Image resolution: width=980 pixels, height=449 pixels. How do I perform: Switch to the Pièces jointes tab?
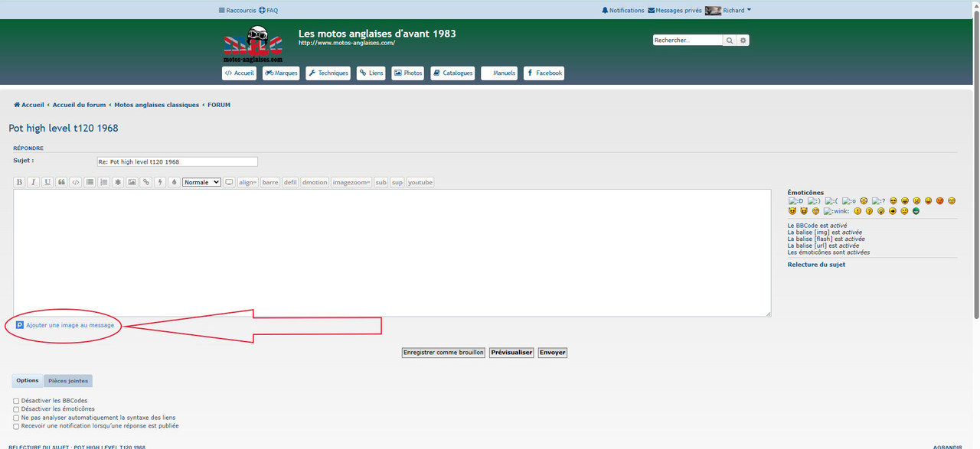(x=68, y=381)
